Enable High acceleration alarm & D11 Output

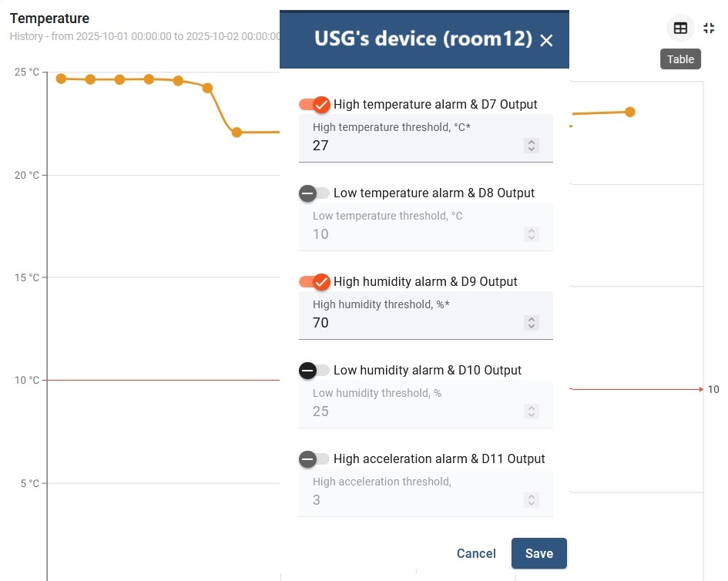(x=314, y=458)
